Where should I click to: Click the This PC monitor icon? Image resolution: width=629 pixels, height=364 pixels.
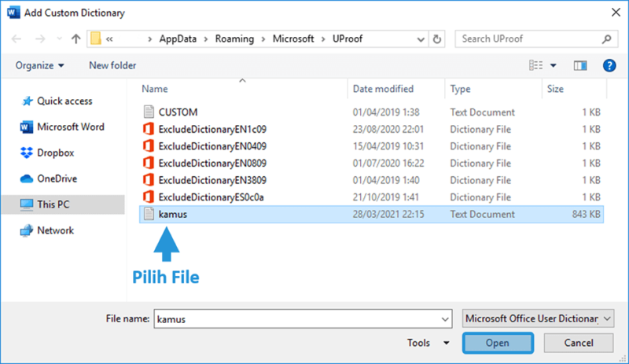27,204
